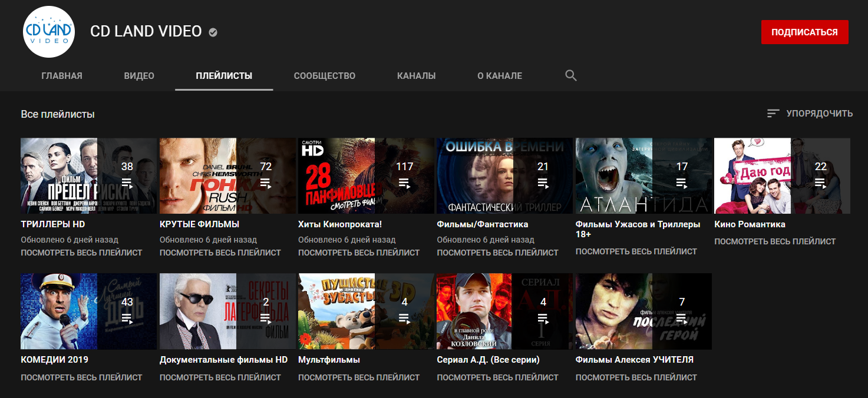Expand the УПОРЯДОЧИТЬ sort dropdown
868x398 pixels.
pyautogui.click(x=819, y=114)
